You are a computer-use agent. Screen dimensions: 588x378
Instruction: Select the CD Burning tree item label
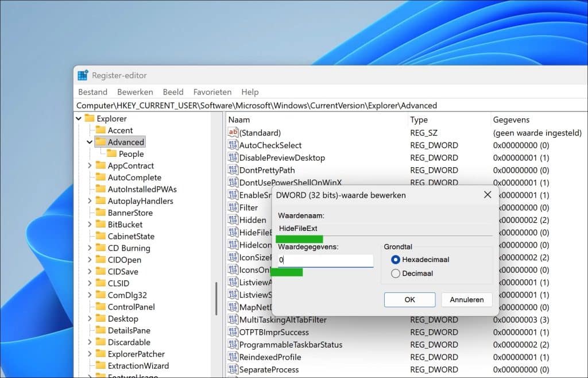[x=129, y=248]
